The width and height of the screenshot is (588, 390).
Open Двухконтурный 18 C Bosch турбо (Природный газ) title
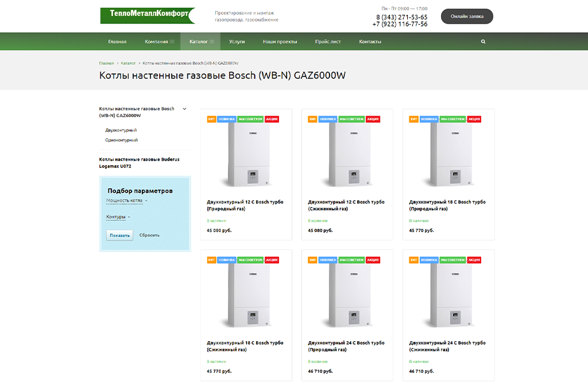[447, 205]
